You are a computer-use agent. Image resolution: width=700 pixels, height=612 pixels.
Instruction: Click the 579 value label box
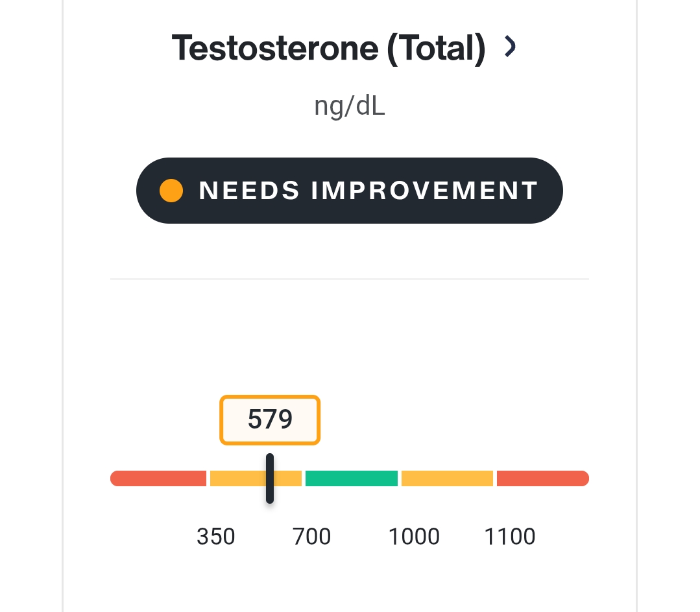click(x=270, y=419)
